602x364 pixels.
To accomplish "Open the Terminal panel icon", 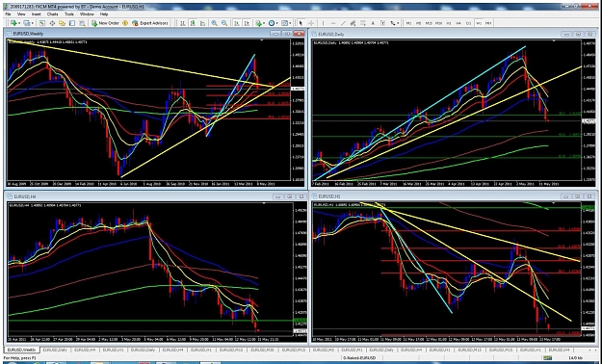I will click(x=72, y=23).
